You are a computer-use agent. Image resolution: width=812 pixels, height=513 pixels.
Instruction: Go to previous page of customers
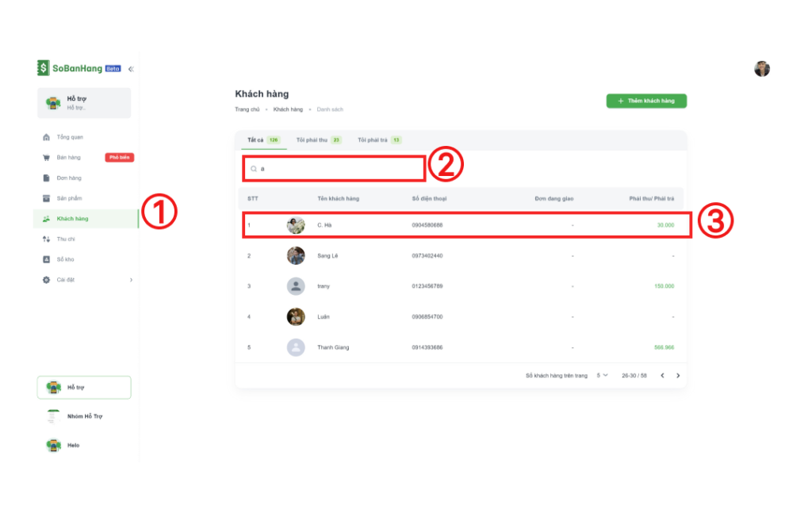click(662, 375)
